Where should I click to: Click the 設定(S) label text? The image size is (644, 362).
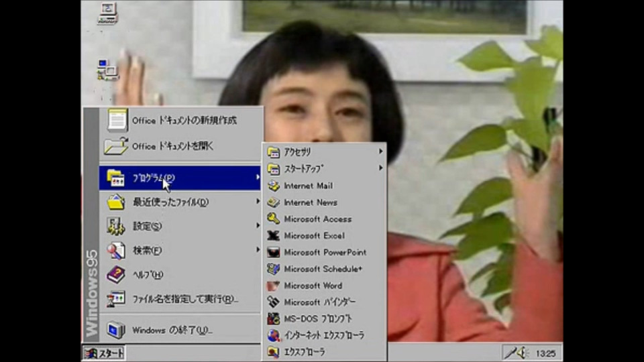[x=147, y=226]
